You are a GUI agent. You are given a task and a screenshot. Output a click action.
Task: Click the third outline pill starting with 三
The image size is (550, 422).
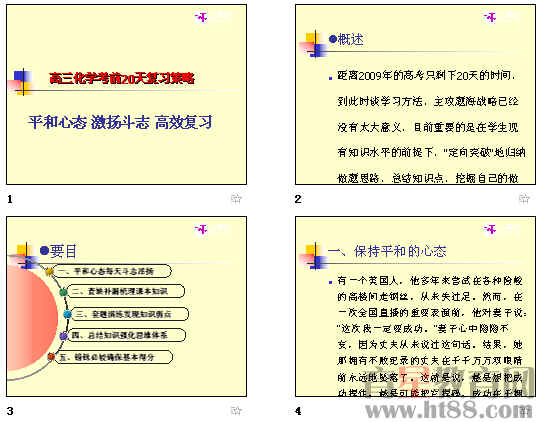coord(129,314)
